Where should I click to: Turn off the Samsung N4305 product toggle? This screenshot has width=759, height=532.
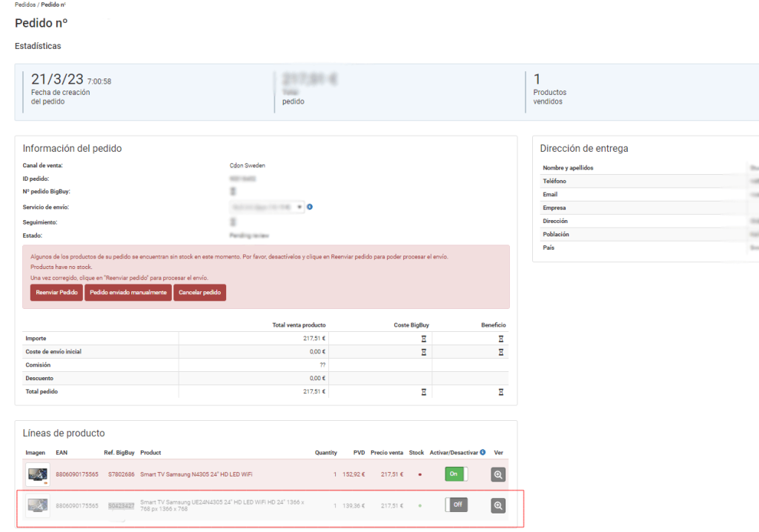(x=456, y=474)
